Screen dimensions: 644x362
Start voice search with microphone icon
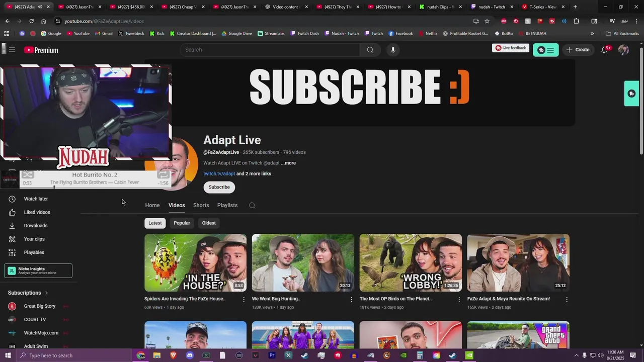[393, 50]
